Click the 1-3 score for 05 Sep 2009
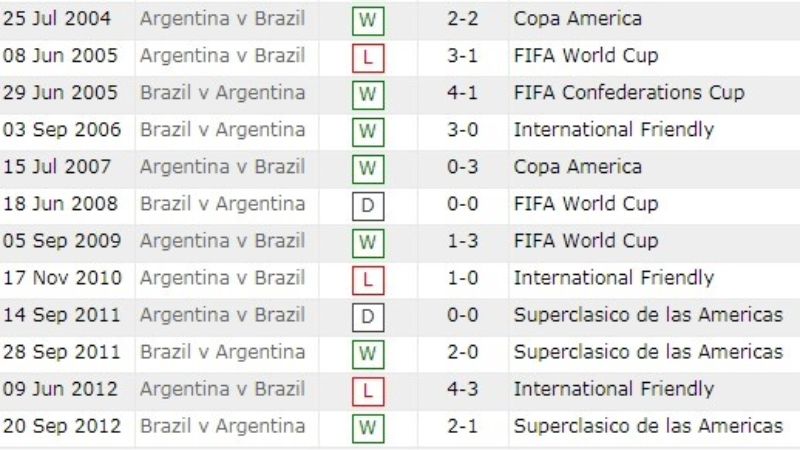 click(x=462, y=241)
